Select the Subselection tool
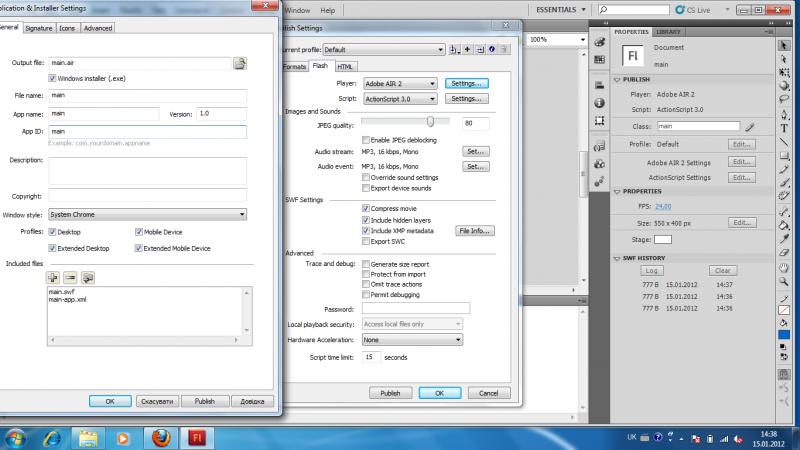Screen dimensions: 800x450 [784, 59]
